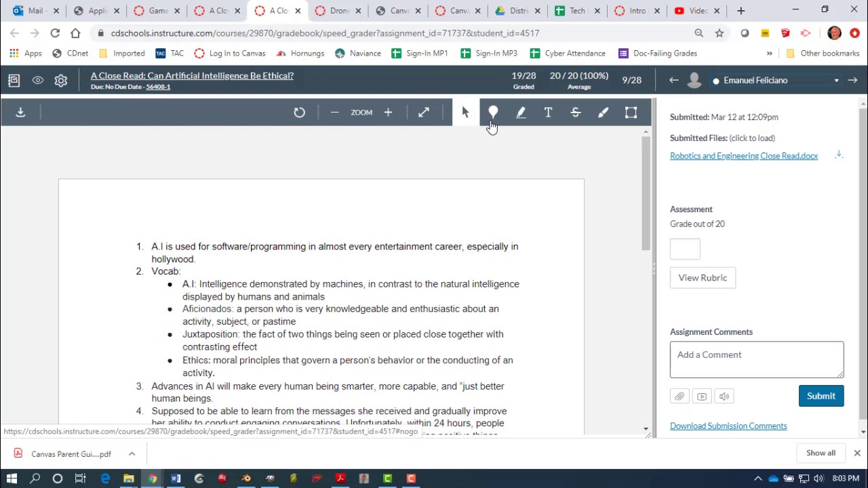
Task: Go to the previous student arrow
Action: 673,81
